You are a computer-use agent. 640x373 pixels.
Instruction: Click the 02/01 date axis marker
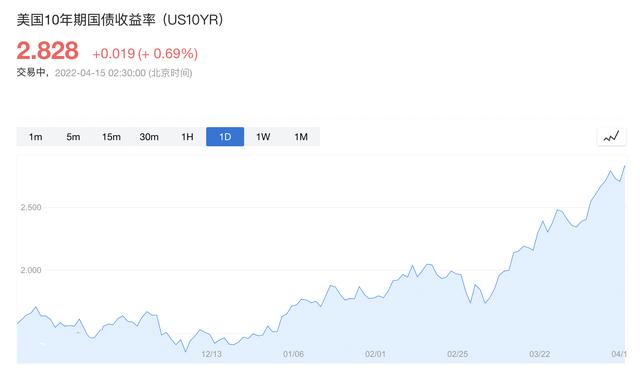[376, 354]
